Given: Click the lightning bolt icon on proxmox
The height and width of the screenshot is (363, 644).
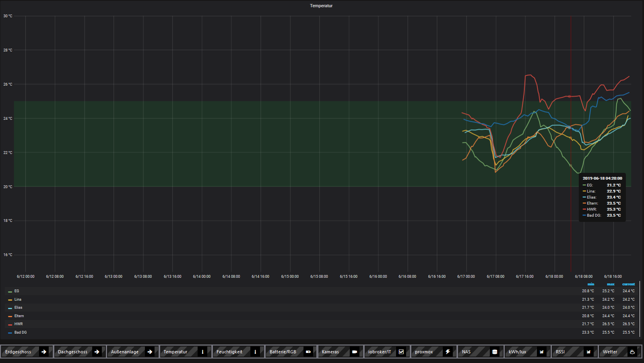Looking at the screenshot, I should [x=448, y=352].
